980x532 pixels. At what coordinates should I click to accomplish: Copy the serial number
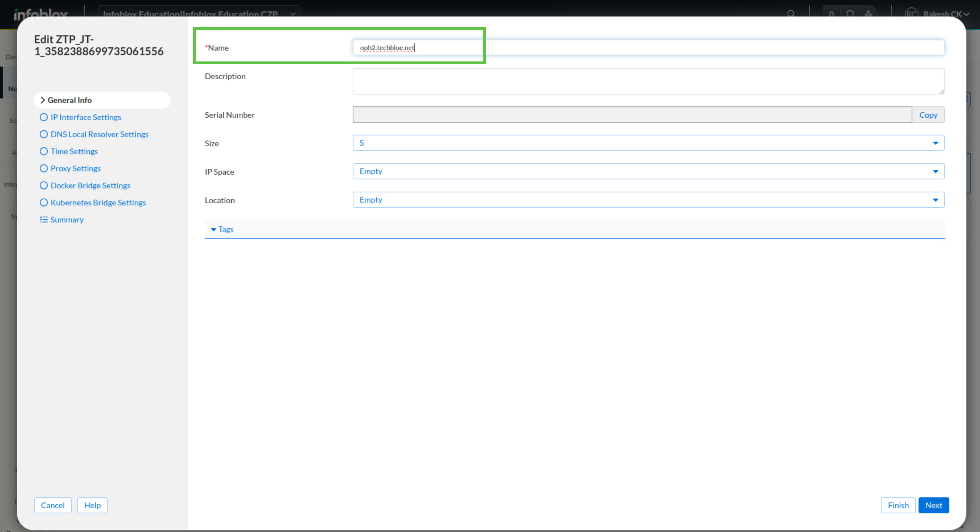click(x=928, y=115)
